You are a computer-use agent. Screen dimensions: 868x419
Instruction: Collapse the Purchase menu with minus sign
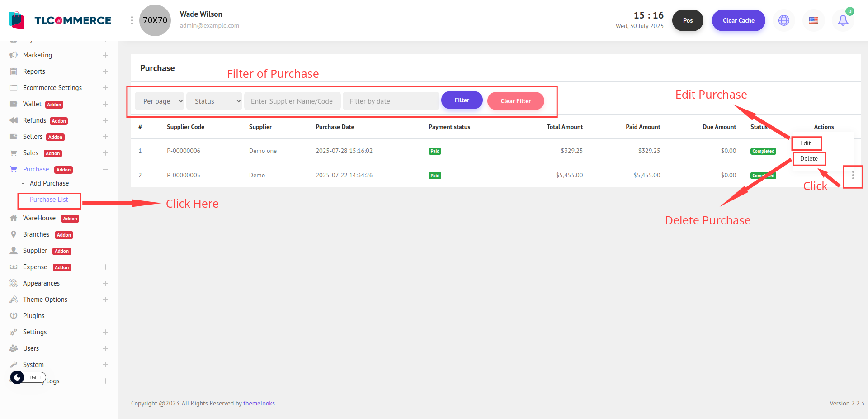105,169
